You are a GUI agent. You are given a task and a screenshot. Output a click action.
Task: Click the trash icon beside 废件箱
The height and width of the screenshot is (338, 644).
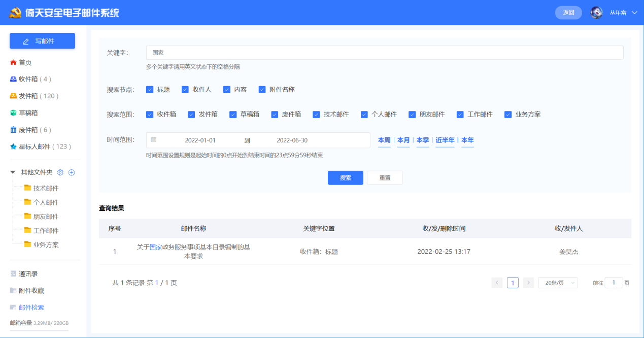pos(13,130)
